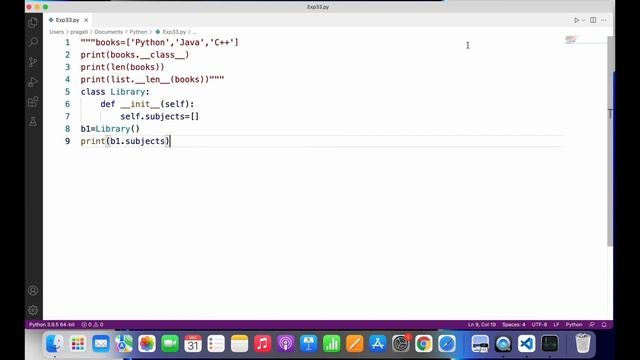Open the Testing flask view
The height and width of the screenshot is (360, 640).
[x=33, y=121]
